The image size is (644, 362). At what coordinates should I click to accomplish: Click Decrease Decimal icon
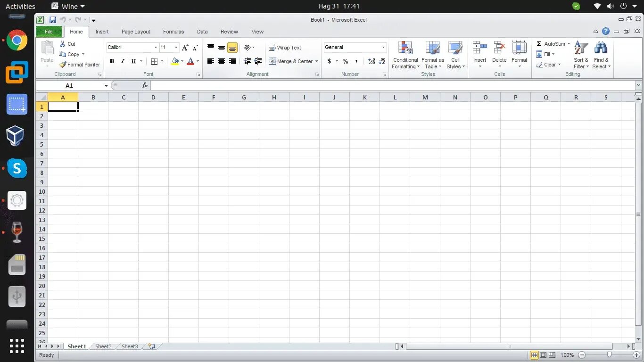click(383, 61)
